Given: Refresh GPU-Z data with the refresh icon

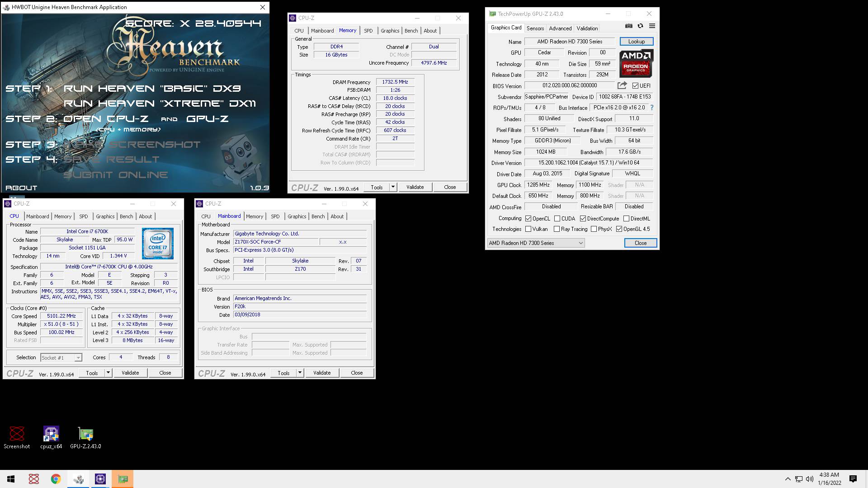Looking at the screenshot, I should coord(640,26).
